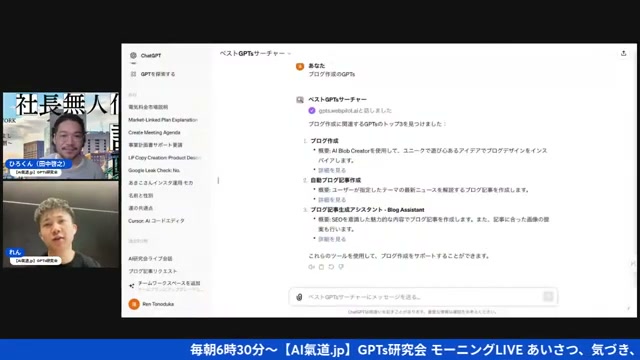640x360 pixels.
Task: Open LP Copy Creation Product Desc chat
Action: (164, 158)
